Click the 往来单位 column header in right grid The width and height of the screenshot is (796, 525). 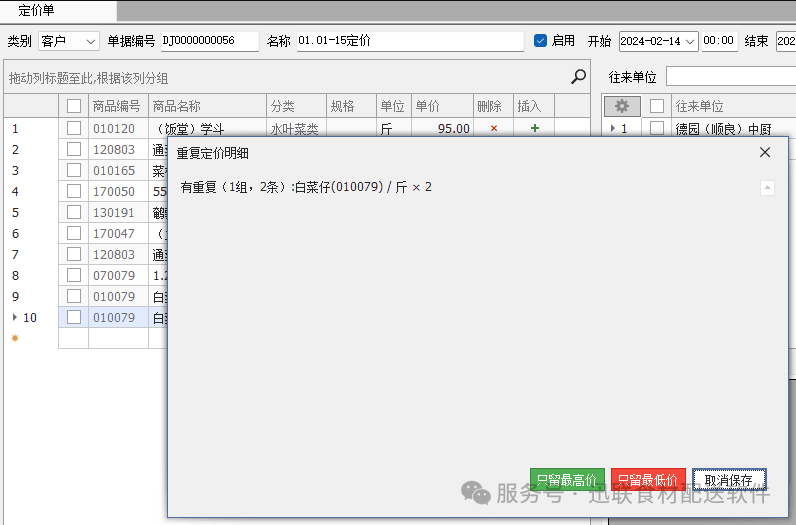734,106
